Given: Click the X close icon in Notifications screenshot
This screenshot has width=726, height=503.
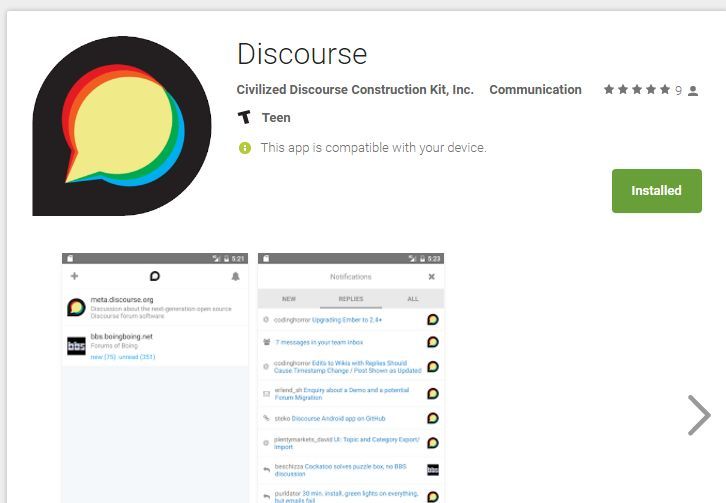Looking at the screenshot, I should click(x=432, y=277).
